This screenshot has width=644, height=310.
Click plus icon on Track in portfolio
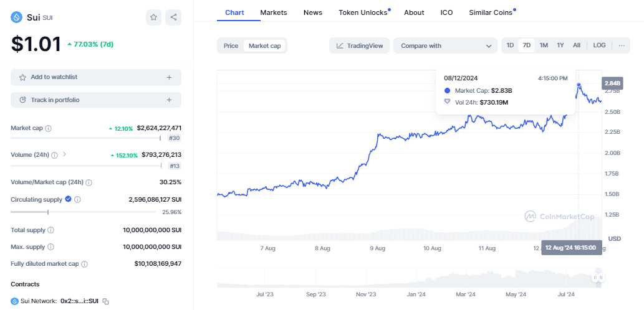click(x=169, y=100)
